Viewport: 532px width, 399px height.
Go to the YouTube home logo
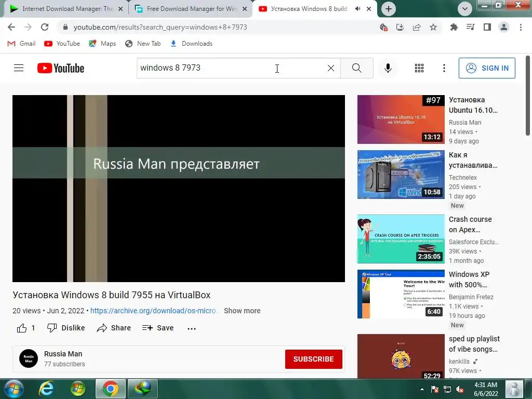(61, 68)
